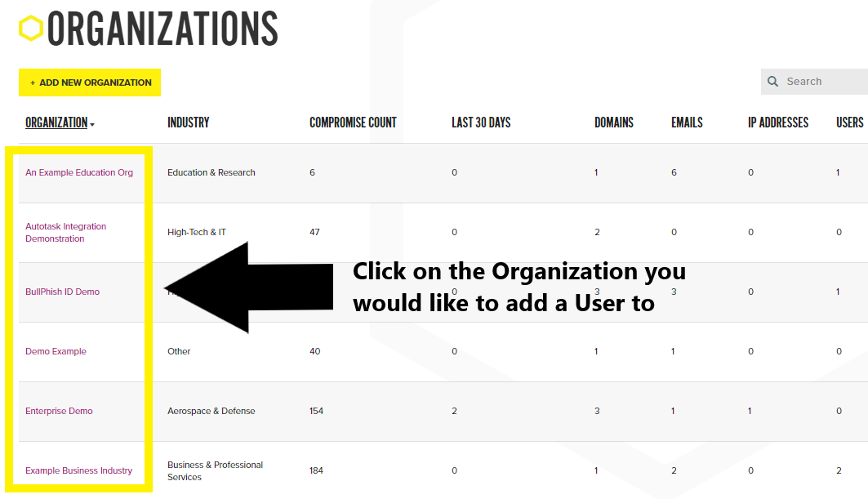Click compromise count 154 for Enterprise Demo

click(x=316, y=411)
